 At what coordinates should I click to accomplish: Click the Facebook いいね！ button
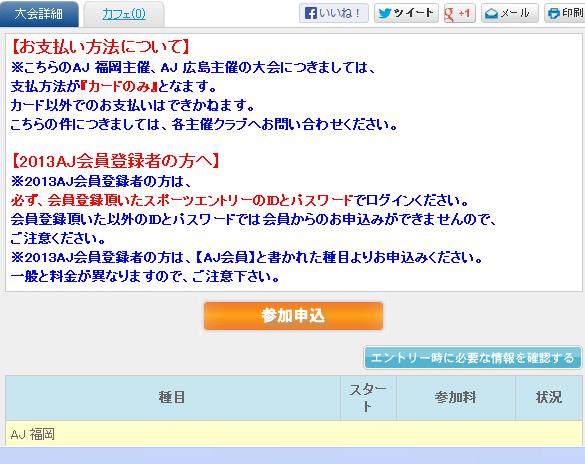click(x=334, y=13)
